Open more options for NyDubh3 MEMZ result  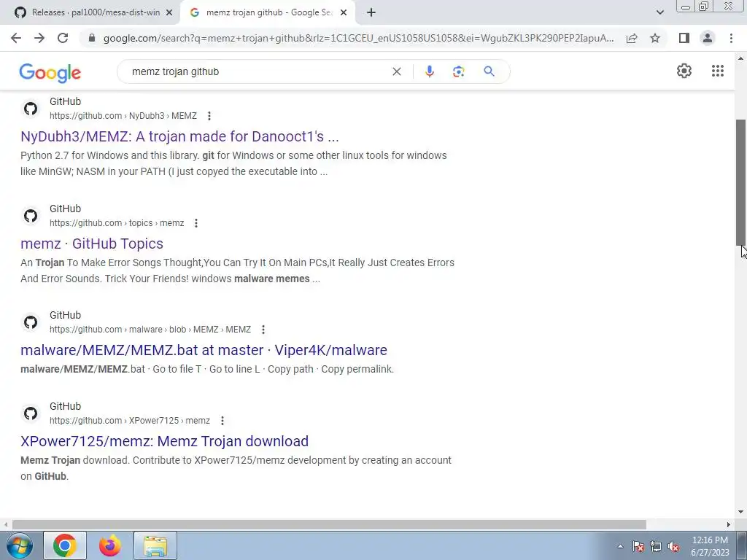(209, 116)
